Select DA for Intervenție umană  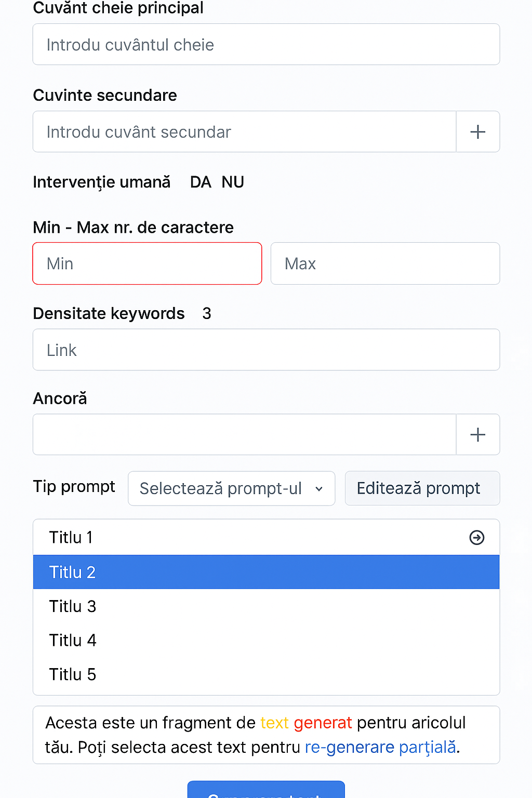[201, 182]
